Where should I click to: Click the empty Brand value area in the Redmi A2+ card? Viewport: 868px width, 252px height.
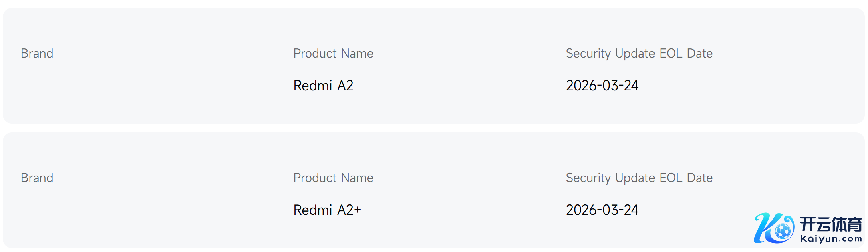[37, 210]
